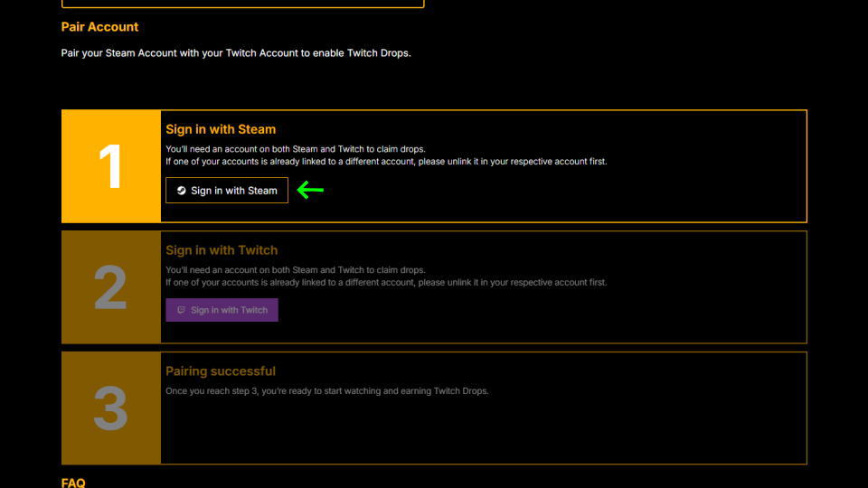Select the Pair Account heading

click(99, 26)
